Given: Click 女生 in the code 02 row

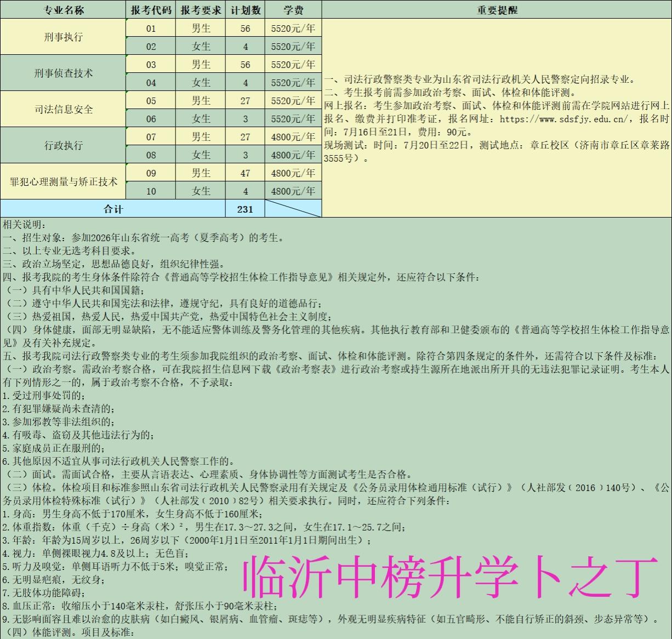Looking at the screenshot, I should coord(201,47).
